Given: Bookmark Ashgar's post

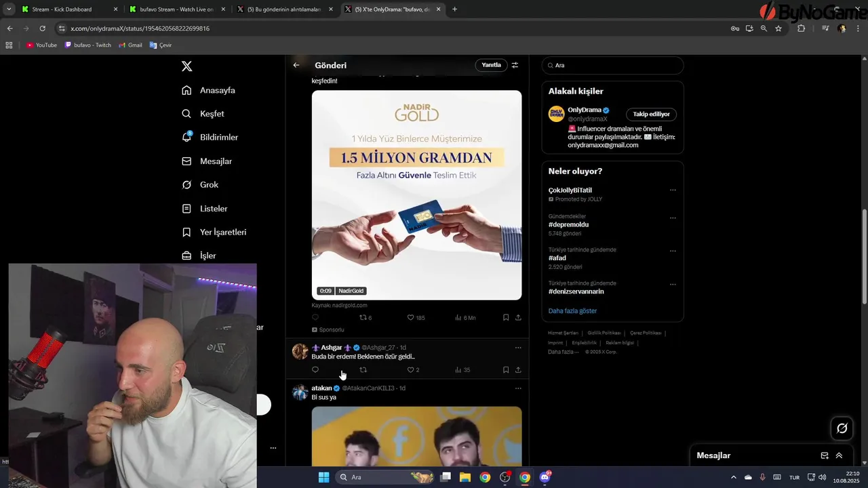Looking at the screenshot, I should tap(506, 370).
